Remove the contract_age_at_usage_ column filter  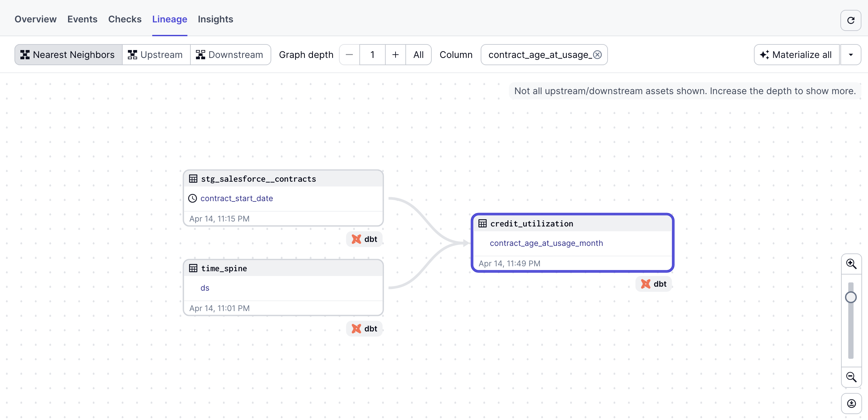(597, 54)
